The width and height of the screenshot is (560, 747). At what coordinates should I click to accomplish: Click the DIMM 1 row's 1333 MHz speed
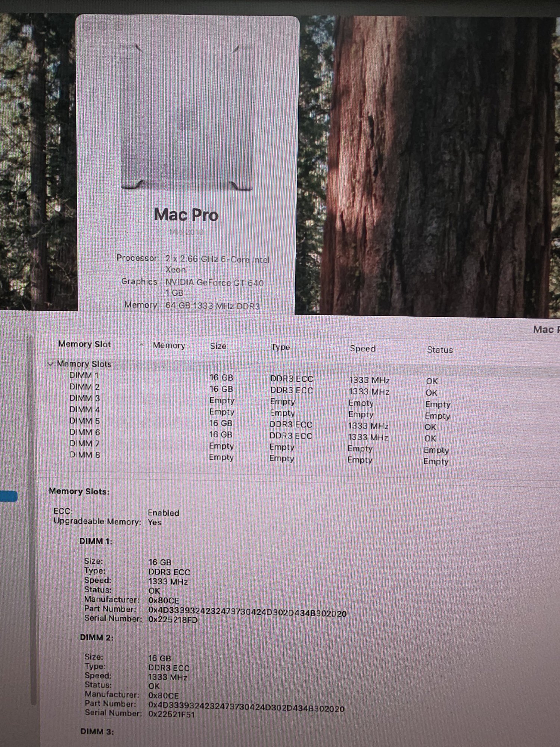[369, 380]
